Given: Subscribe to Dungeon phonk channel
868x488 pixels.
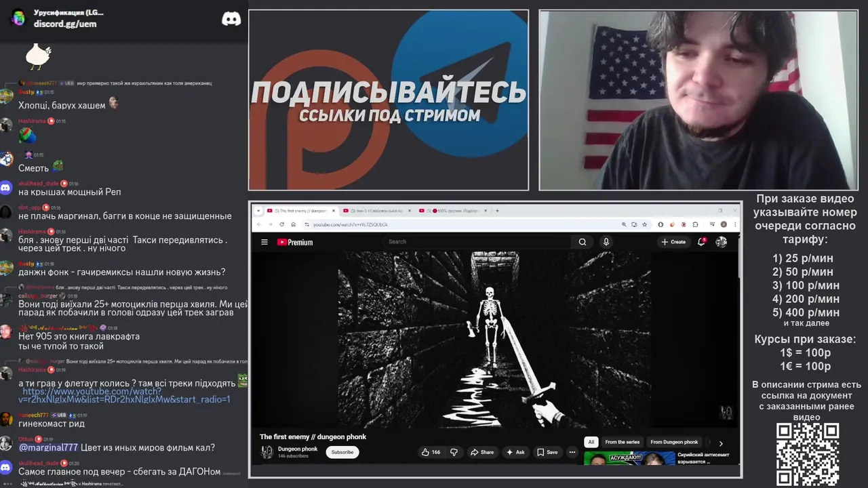Looking at the screenshot, I should [342, 452].
